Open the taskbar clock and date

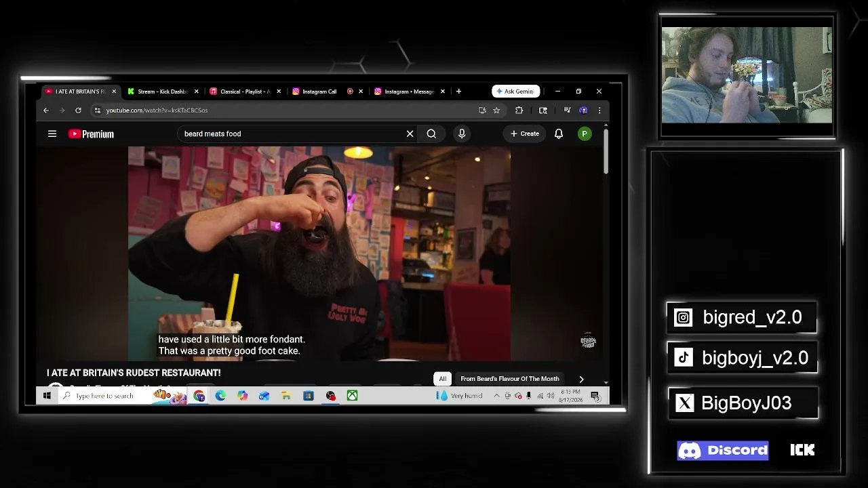[x=571, y=396]
